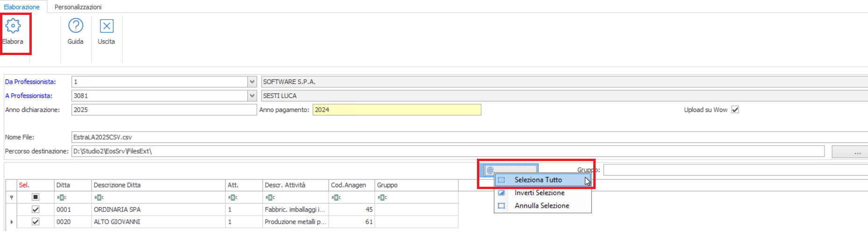Open the Guida help icon
Image resolution: width=868 pixels, height=232 pixels.
75,26
